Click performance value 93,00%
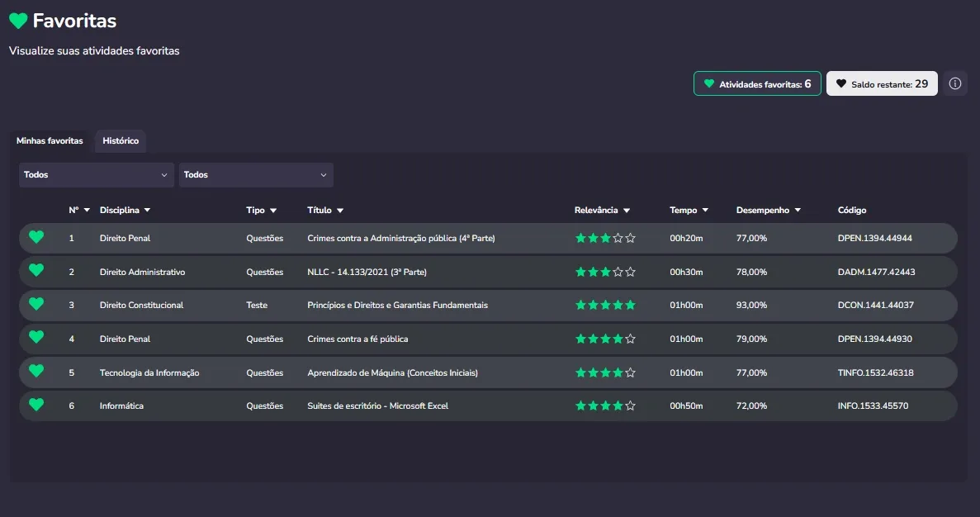Screen dimensions: 980x517 tap(751, 305)
